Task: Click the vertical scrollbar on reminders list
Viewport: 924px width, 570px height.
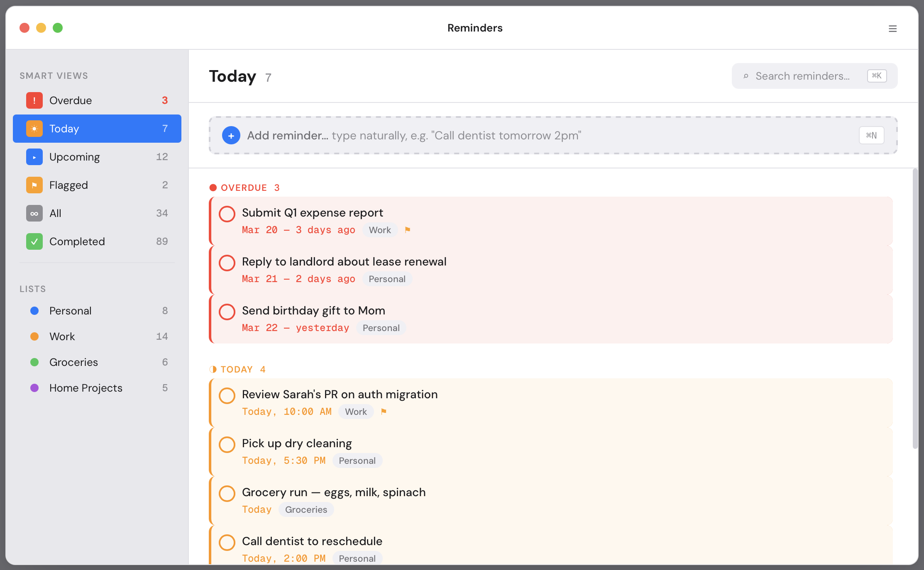Action: 915,309
